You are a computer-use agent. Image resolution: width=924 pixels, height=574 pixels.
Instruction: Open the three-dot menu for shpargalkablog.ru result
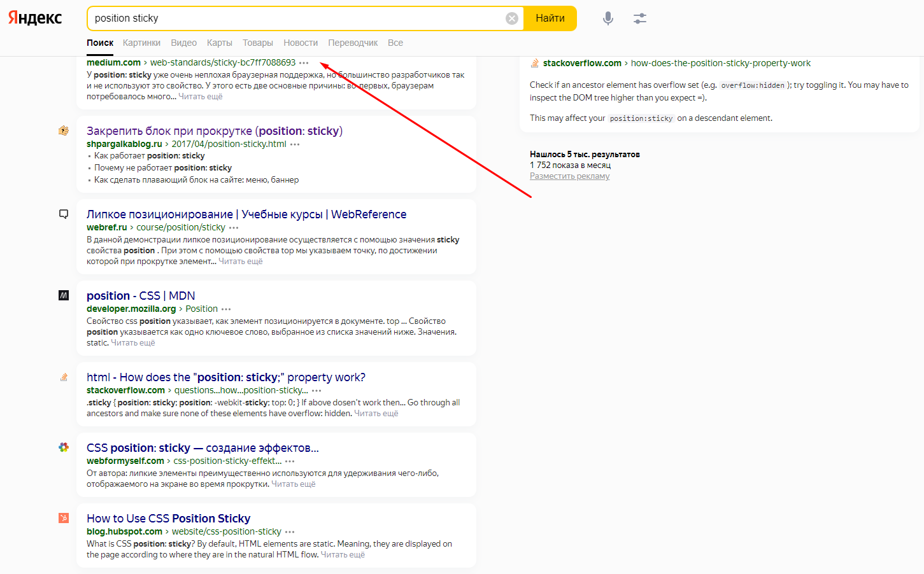tap(295, 144)
